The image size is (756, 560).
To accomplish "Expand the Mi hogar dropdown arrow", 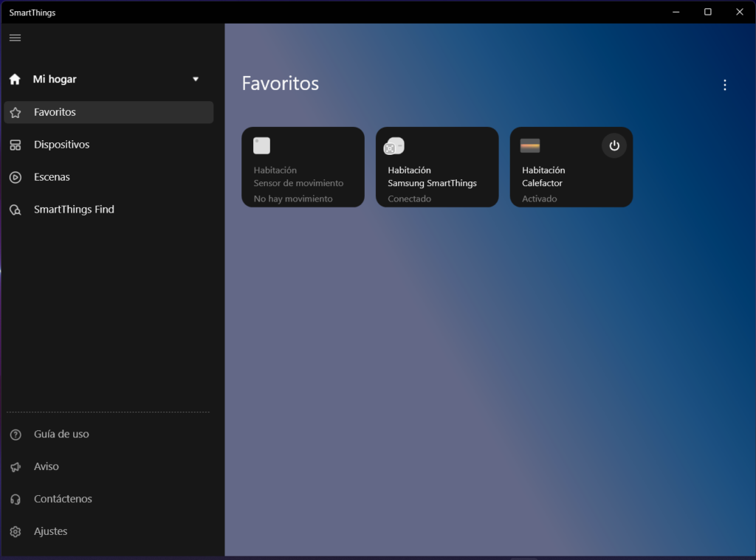I will [x=196, y=79].
